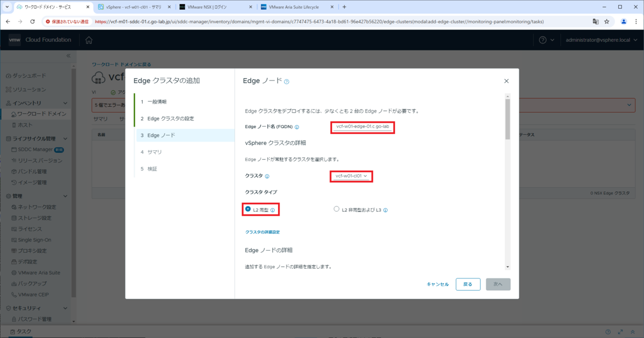Switch to VMware NSX ログイン browser tab
Viewport: 644px width, 338px height.
tap(215, 7)
